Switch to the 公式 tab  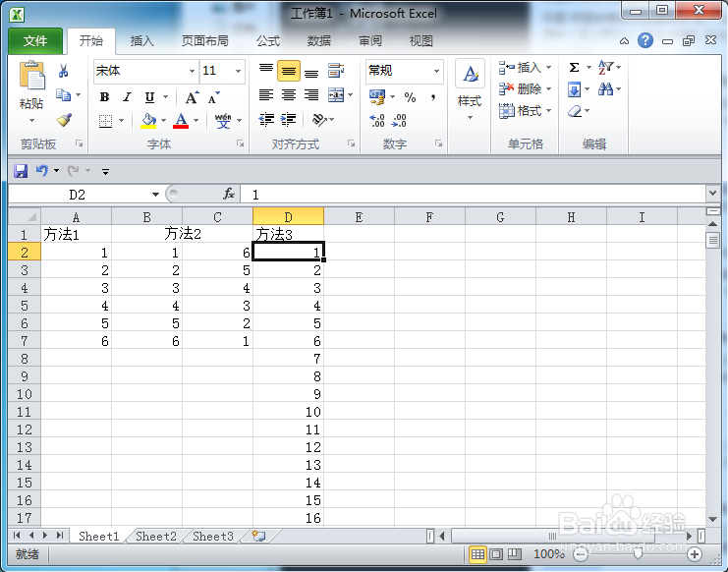pyautogui.click(x=268, y=41)
